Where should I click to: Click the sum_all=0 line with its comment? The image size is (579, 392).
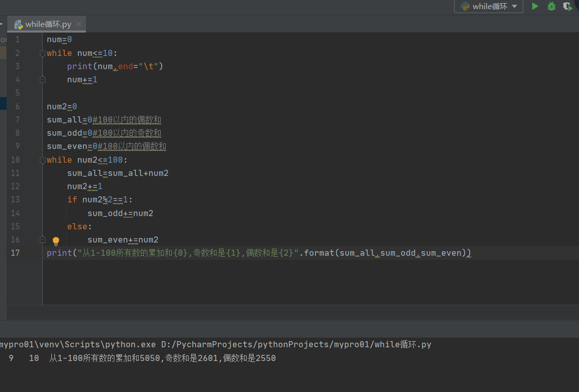click(104, 120)
